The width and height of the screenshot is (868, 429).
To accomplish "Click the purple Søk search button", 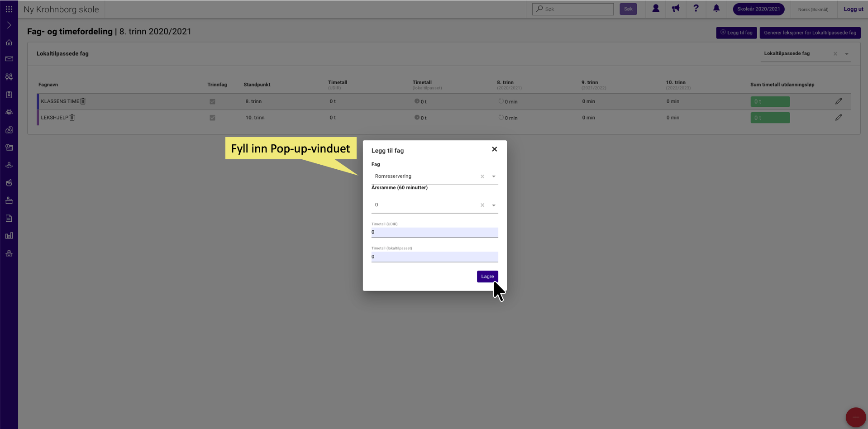I will 628,9.
